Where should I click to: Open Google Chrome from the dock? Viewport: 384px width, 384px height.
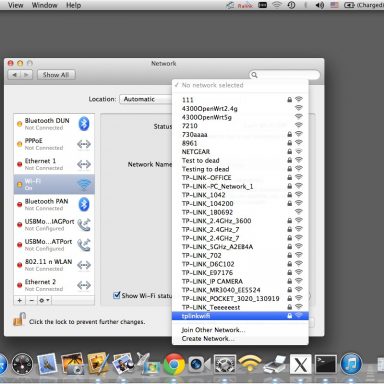click(174, 364)
